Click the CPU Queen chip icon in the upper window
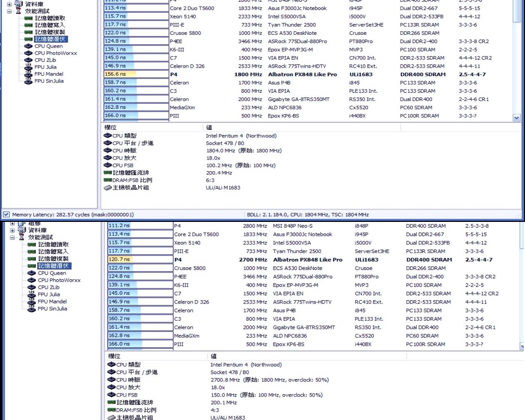Viewport: 525px width, 420px height. pyautogui.click(x=28, y=46)
